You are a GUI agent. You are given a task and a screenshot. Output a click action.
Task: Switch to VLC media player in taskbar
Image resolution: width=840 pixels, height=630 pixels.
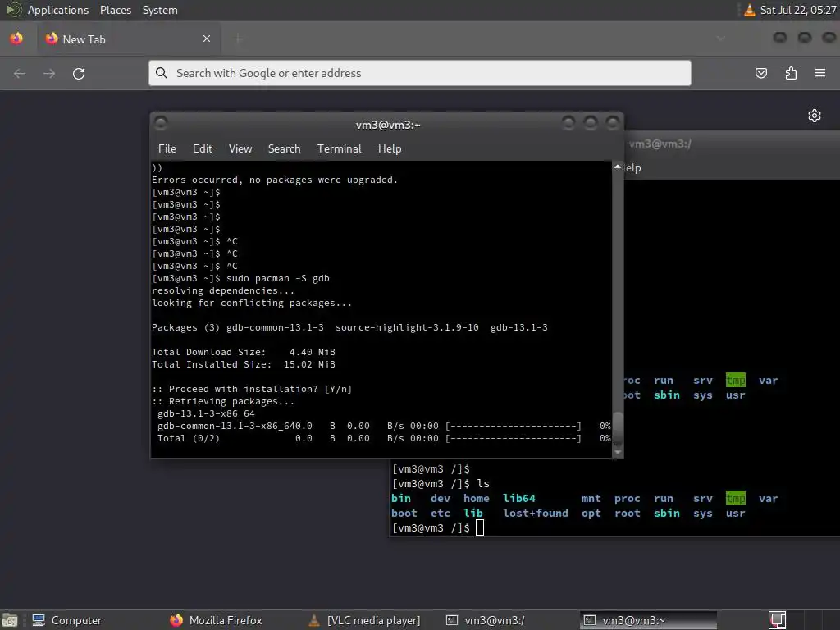365,620
